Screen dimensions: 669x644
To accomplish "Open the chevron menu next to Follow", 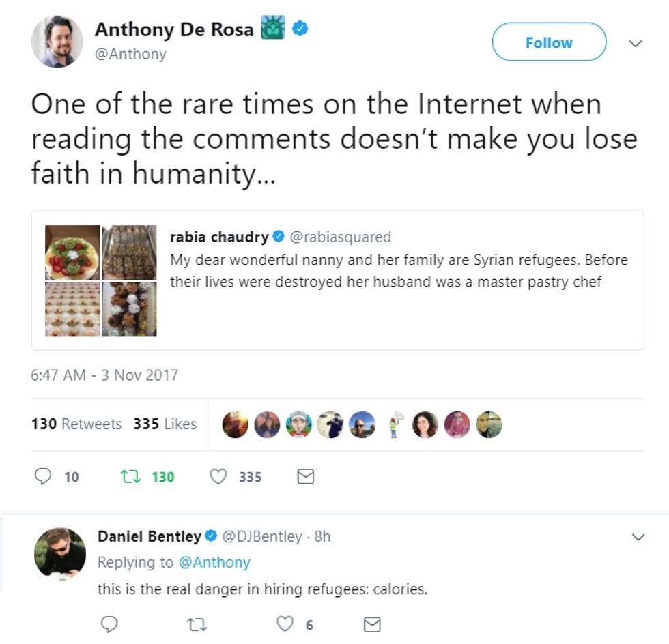I will (x=636, y=43).
